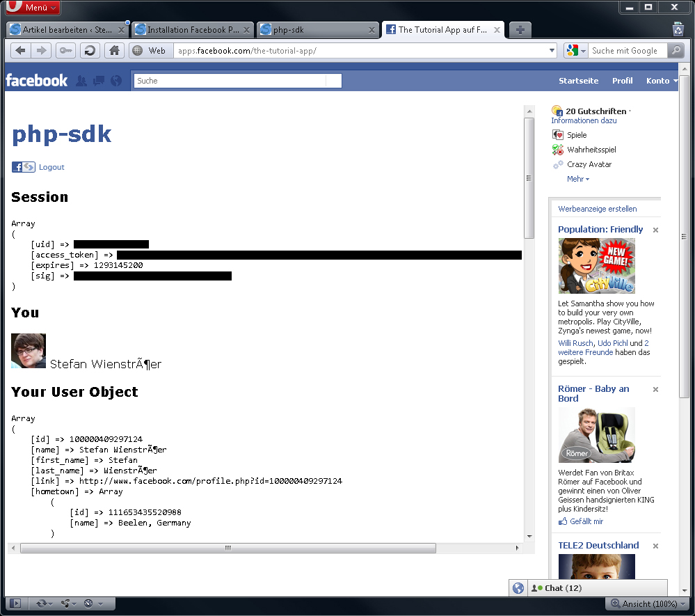Open the Opera Menü button
The image size is (695, 616).
coord(33,8)
